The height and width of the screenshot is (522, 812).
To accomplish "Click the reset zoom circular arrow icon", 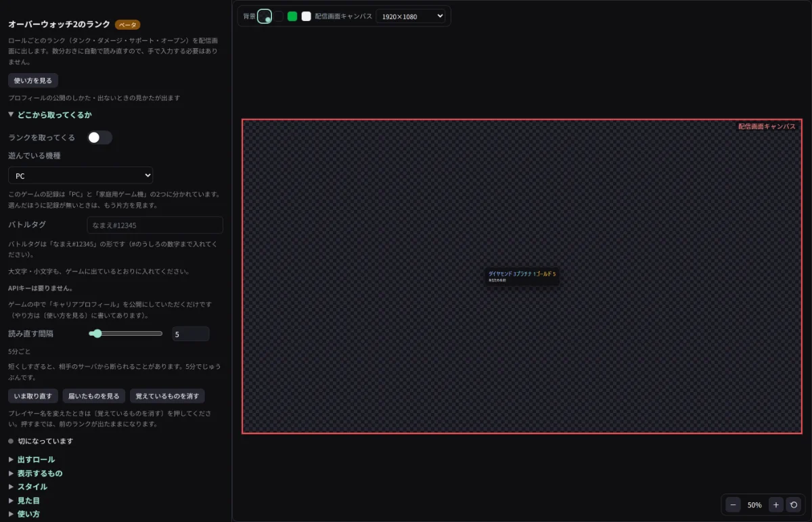I will coord(793,504).
